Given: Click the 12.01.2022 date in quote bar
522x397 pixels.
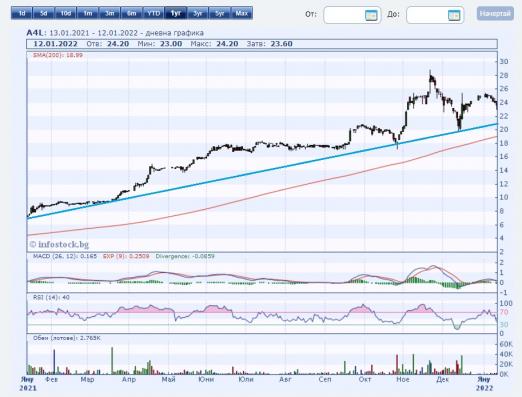Looking at the screenshot, I should click(x=55, y=44).
